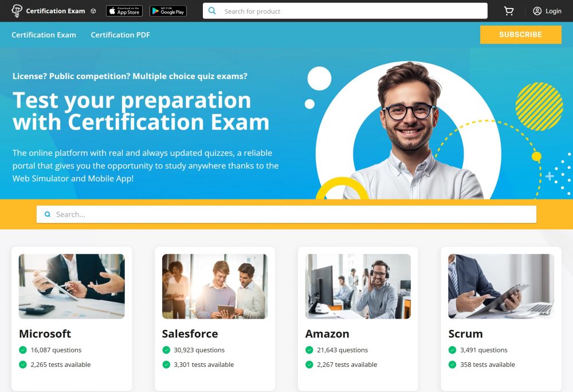This screenshot has width=573, height=392.
Task: Click the "16,087 questions" text
Action: 56,350
